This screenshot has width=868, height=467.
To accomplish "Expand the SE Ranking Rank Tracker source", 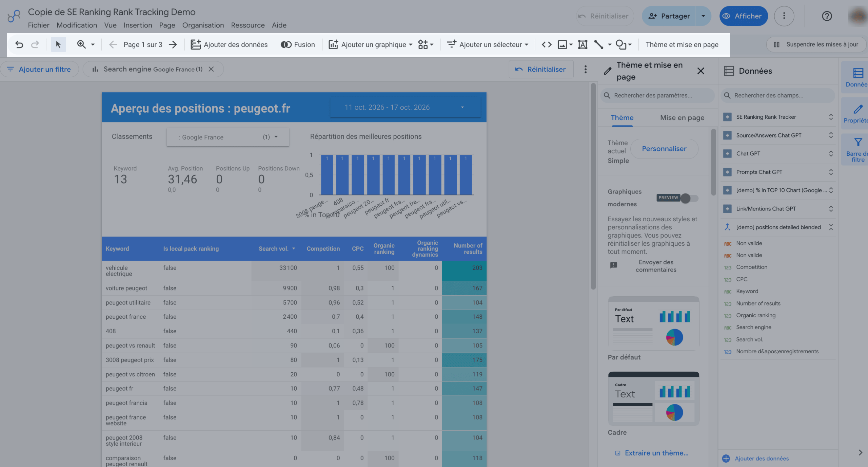I will point(831,117).
